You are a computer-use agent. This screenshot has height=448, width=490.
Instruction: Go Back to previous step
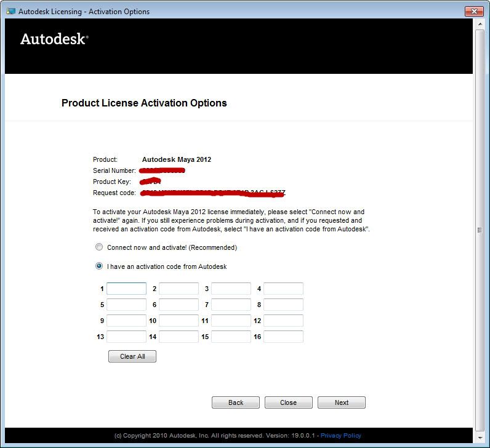coord(236,402)
